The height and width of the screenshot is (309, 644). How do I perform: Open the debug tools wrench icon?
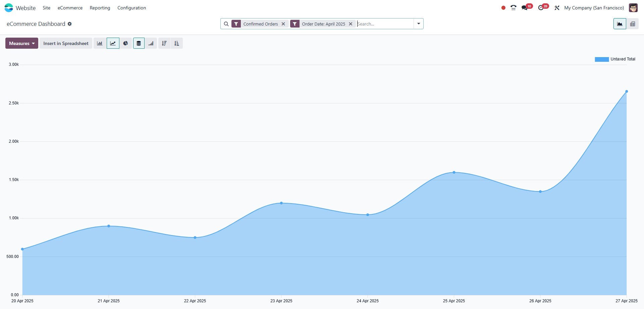557,8
